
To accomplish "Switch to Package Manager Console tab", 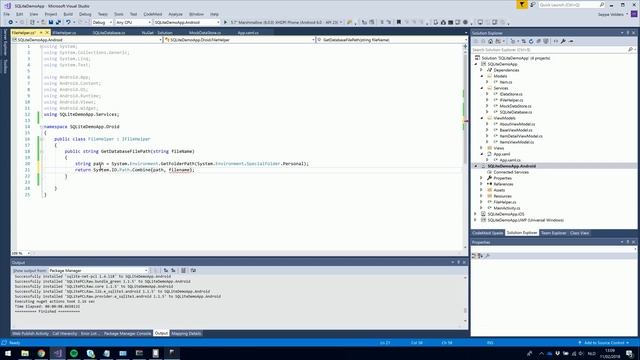I will point(127,334).
